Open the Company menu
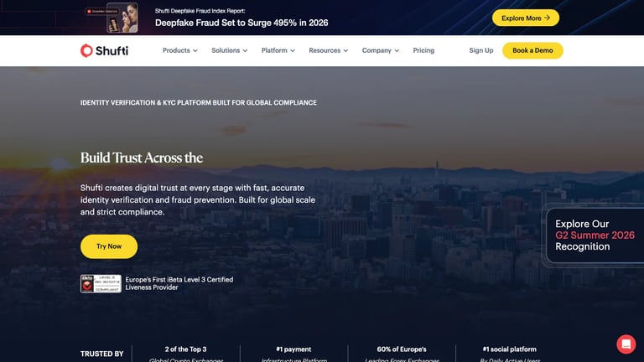Image resolution: width=644 pixels, height=362 pixels. point(381,50)
